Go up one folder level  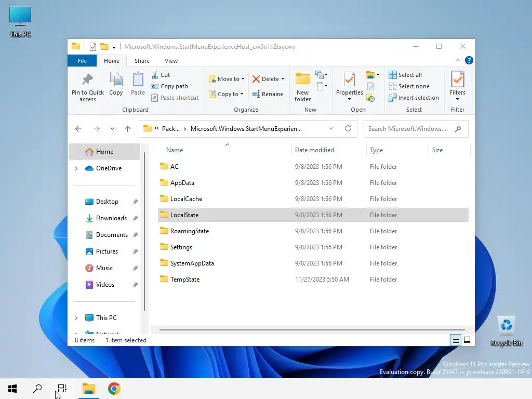[128, 129]
